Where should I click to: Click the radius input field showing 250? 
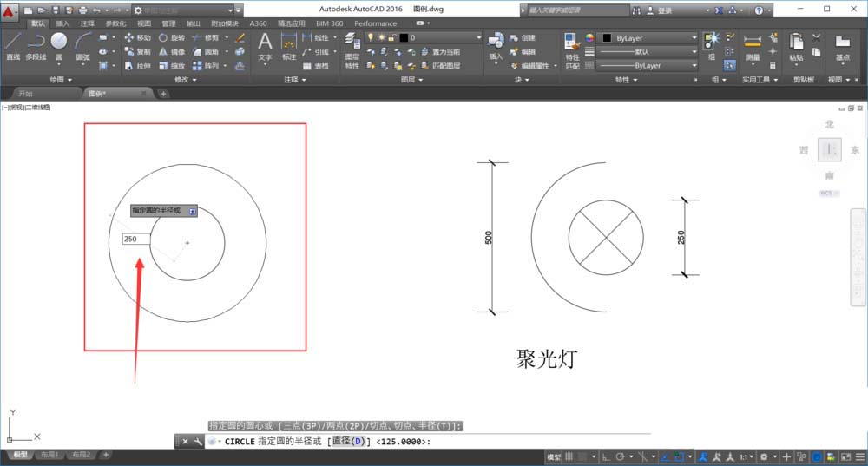tap(135, 239)
